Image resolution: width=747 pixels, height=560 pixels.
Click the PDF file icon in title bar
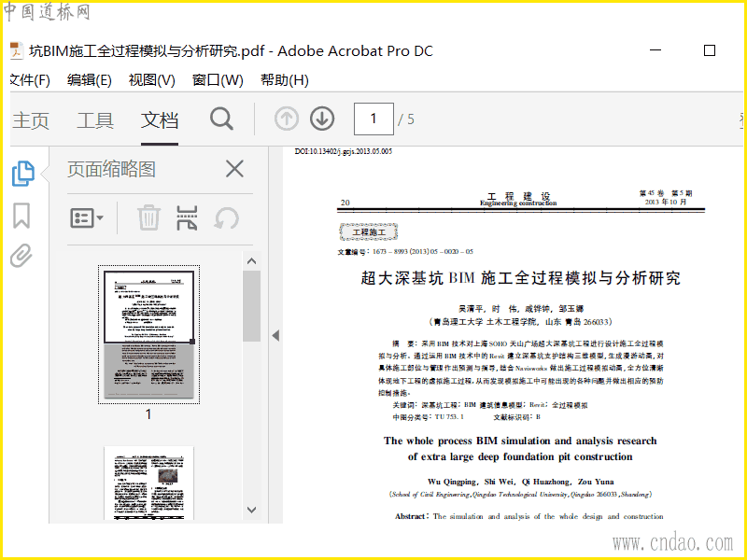pyautogui.click(x=17, y=51)
